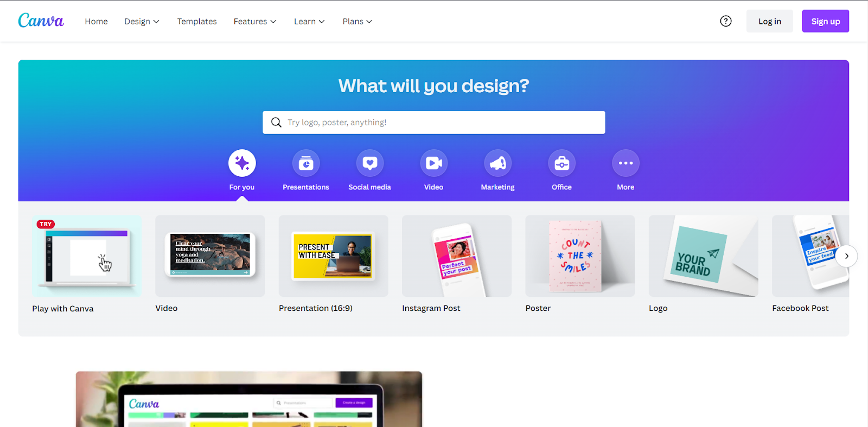The width and height of the screenshot is (868, 427).
Task: Click the laptop Canva preview image
Action: tap(249, 399)
